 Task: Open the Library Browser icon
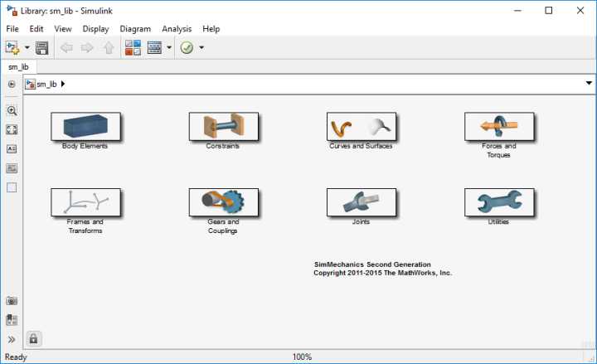pos(133,48)
